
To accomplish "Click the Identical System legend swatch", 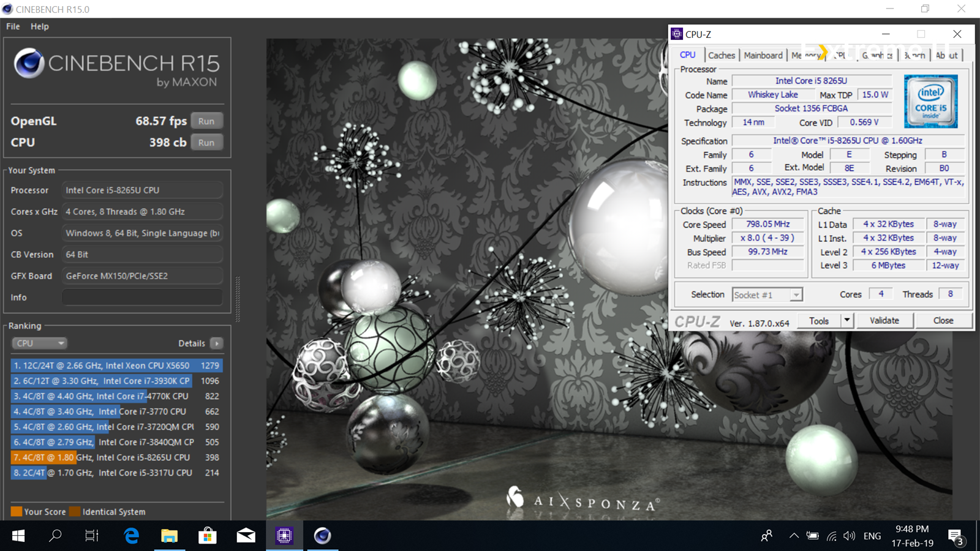I will [75, 512].
